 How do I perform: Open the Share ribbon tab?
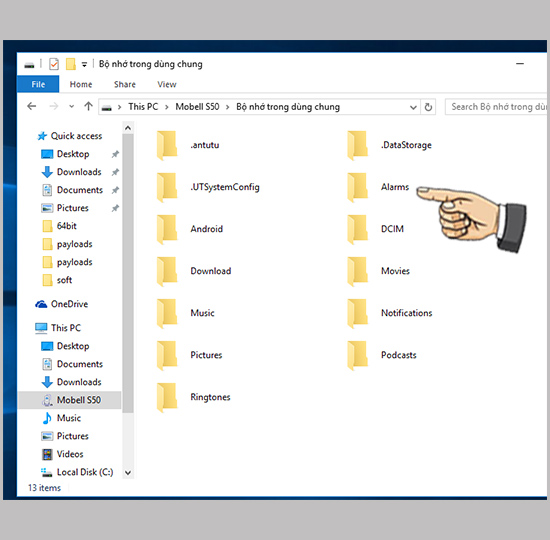click(x=125, y=85)
